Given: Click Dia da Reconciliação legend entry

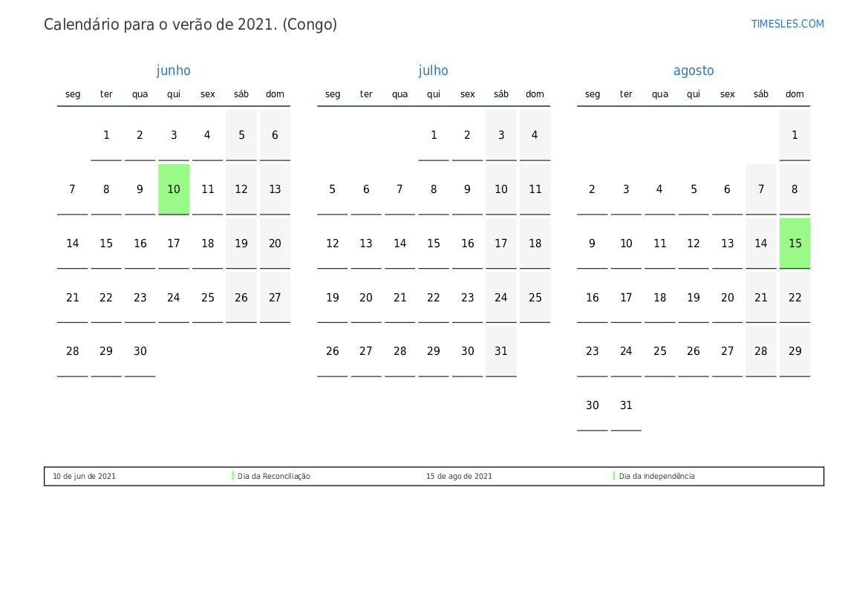Looking at the screenshot, I should [273, 477].
